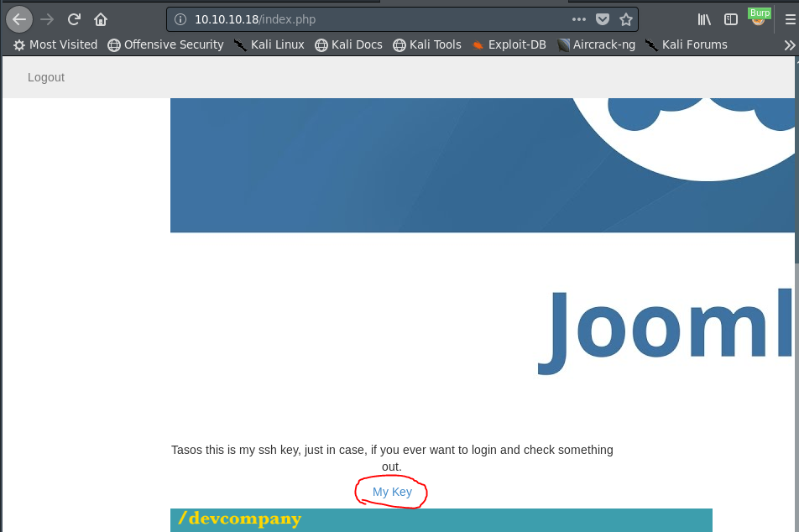Click the URL address field
Viewport: 799px width, 532px height.
[378, 18]
